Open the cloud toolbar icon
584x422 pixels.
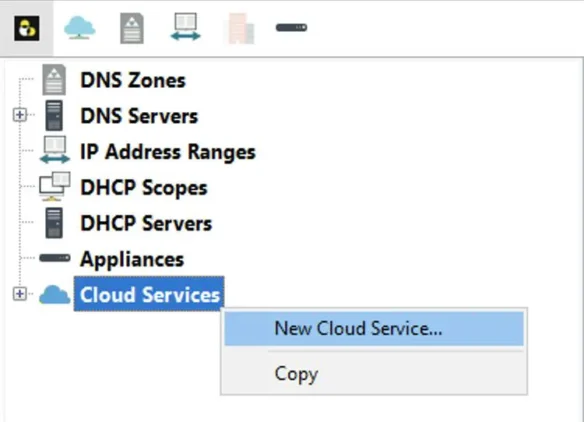(79, 28)
